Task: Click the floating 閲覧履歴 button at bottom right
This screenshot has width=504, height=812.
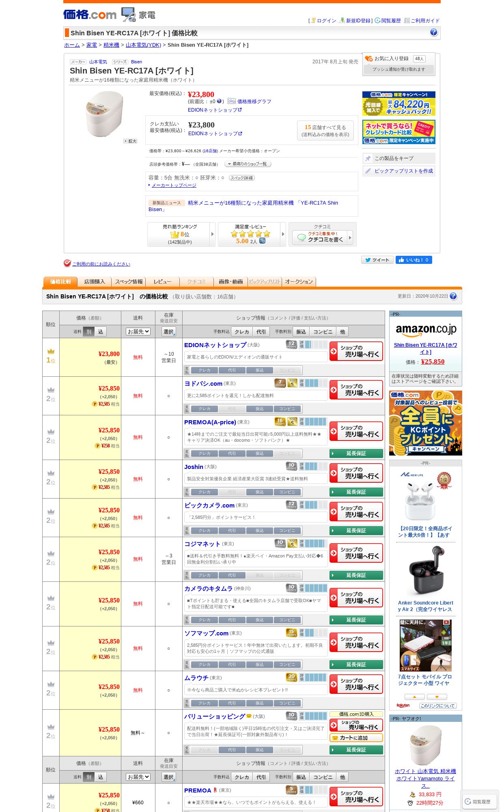Action: click(480, 801)
